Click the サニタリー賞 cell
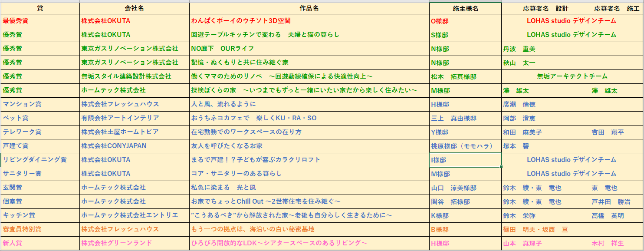The image size is (644, 251). click(x=40, y=174)
